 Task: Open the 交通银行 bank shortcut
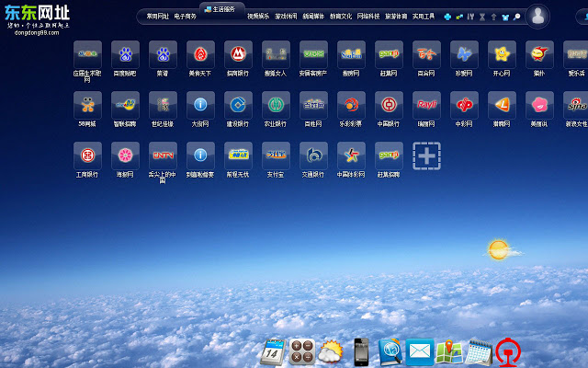313,155
